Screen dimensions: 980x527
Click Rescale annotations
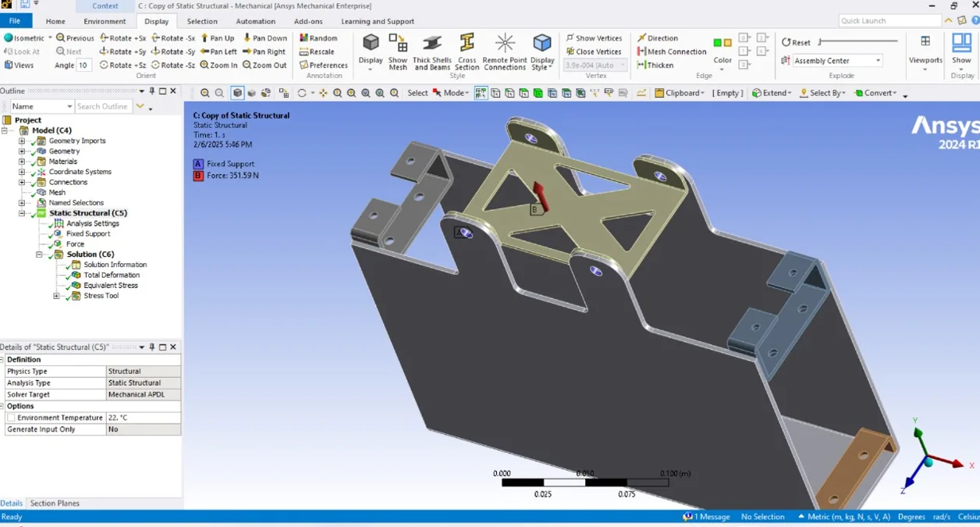pyautogui.click(x=317, y=52)
